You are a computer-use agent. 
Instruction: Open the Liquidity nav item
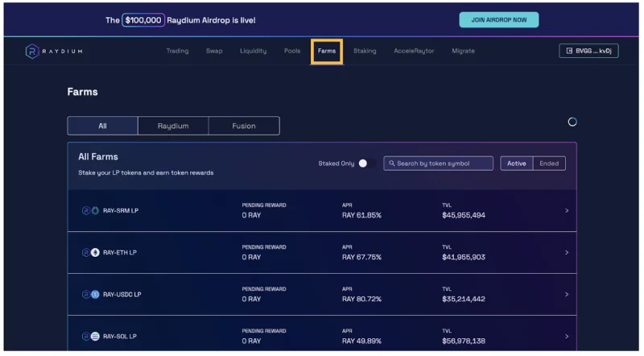(x=253, y=51)
